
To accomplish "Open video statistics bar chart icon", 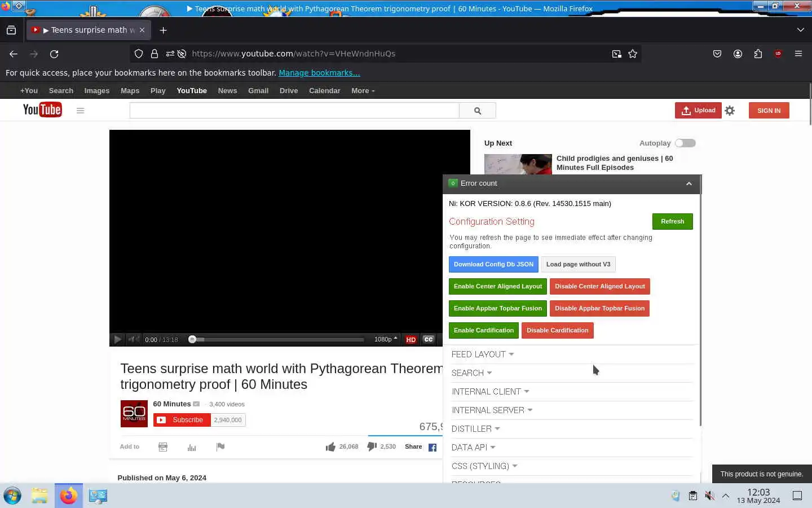I will pyautogui.click(x=192, y=447).
